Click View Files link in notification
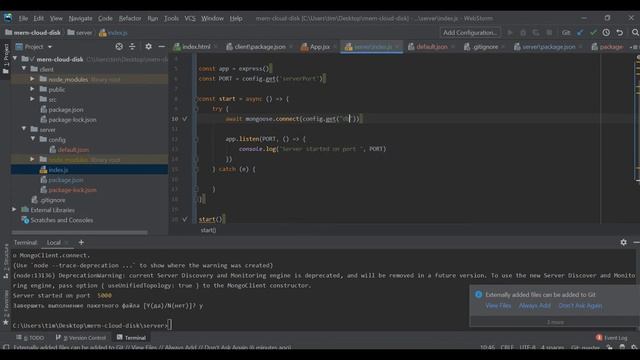Image resolution: width=640 pixels, height=360 pixels. [x=498, y=306]
